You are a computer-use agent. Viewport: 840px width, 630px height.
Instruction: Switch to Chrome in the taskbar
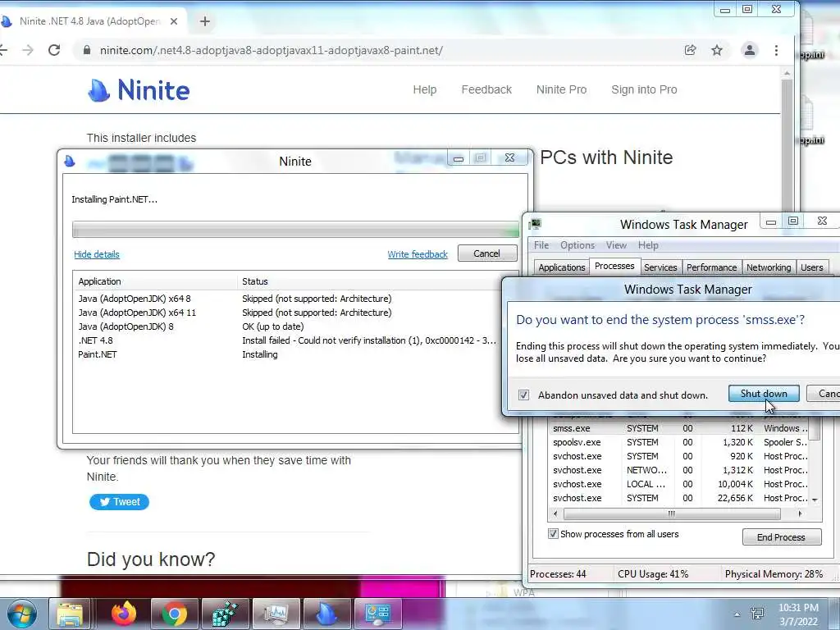pos(174,614)
